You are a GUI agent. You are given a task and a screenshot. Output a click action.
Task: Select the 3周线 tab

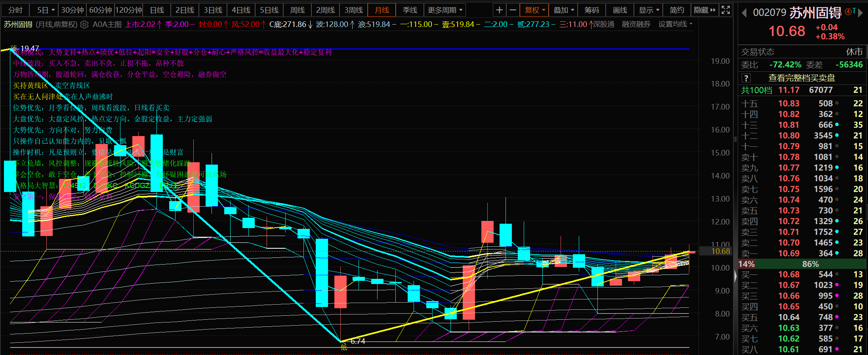click(x=354, y=10)
